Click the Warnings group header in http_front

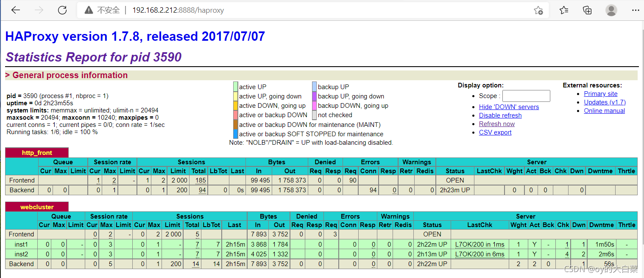(x=417, y=162)
